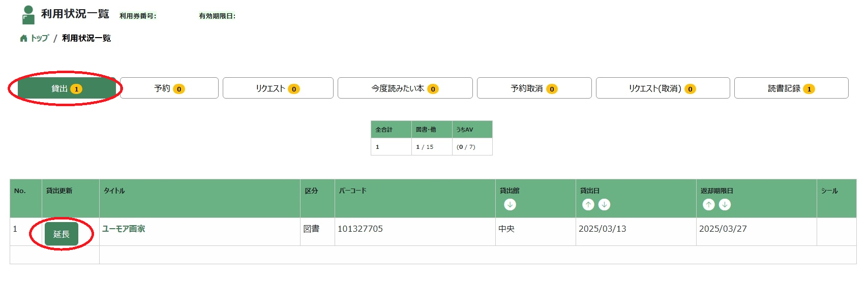Viewport: 868px width, 281px height.
Task: Sort 返却期限日 descending with down arrow
Action: (x=725, y=204)
